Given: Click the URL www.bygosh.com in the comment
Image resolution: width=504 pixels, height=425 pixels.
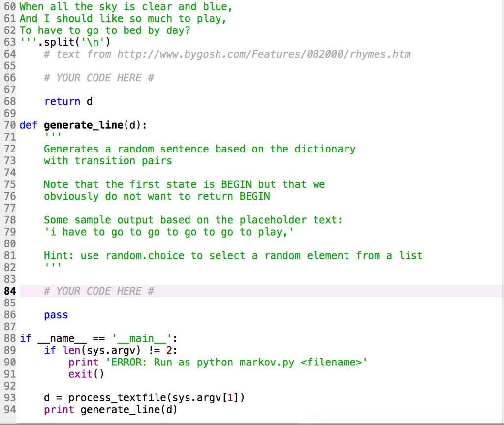Looking at the screenshot, I should tap(196, 54).
